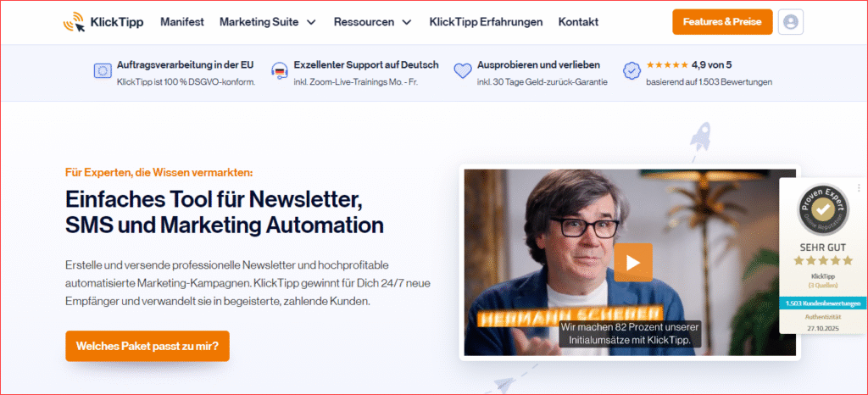The height and width of the screenshot is (395, 868).
Task: Expand the Marketing Suite dropdown chevron
Action: pyautogui.click(x=311, y=22)
